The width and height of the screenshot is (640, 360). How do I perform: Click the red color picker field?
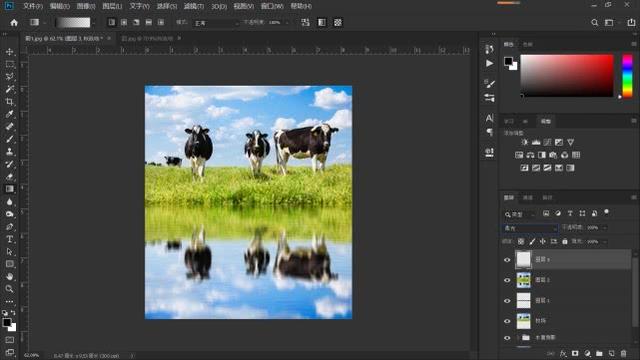tap(567, 76)
